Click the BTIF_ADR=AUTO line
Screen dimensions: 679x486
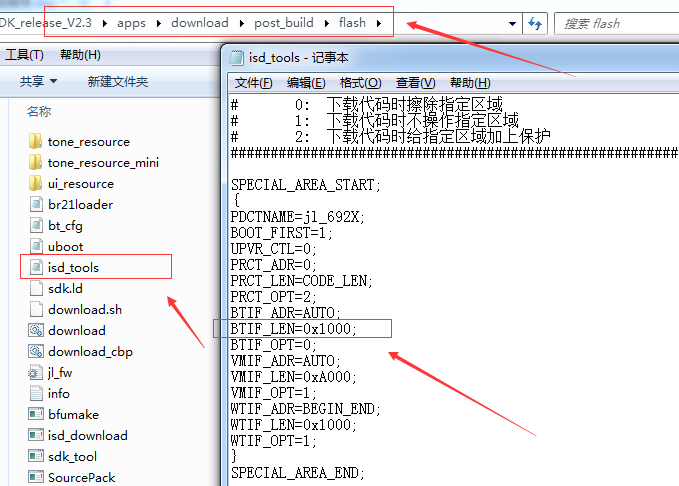286,312
